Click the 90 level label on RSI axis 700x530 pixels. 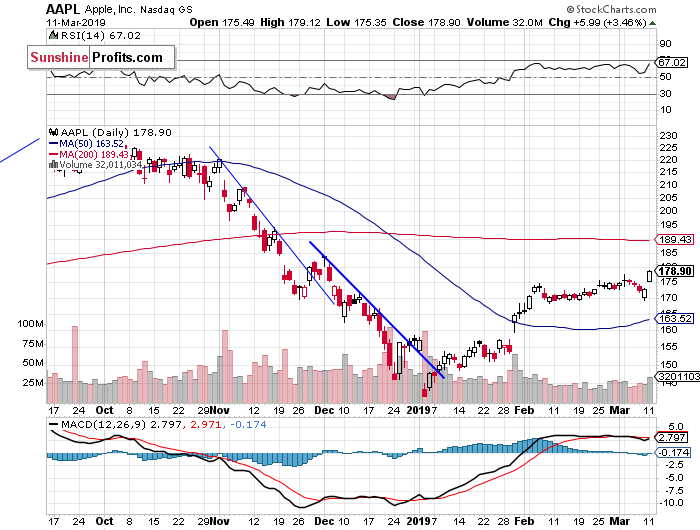point(665,44)
